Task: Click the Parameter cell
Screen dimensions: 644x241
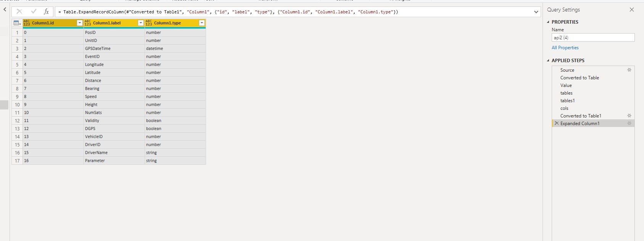Action: (x=114, y=161)
